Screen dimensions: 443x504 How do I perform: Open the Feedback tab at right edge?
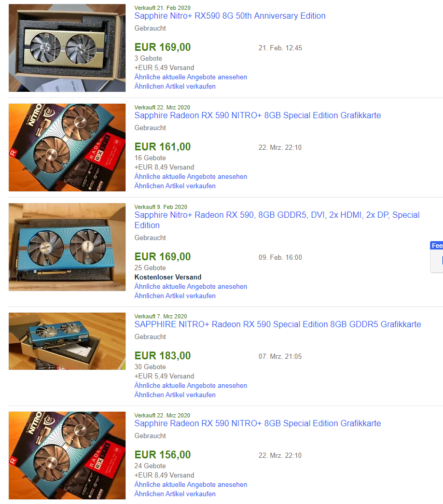click(x=437, y=246)
